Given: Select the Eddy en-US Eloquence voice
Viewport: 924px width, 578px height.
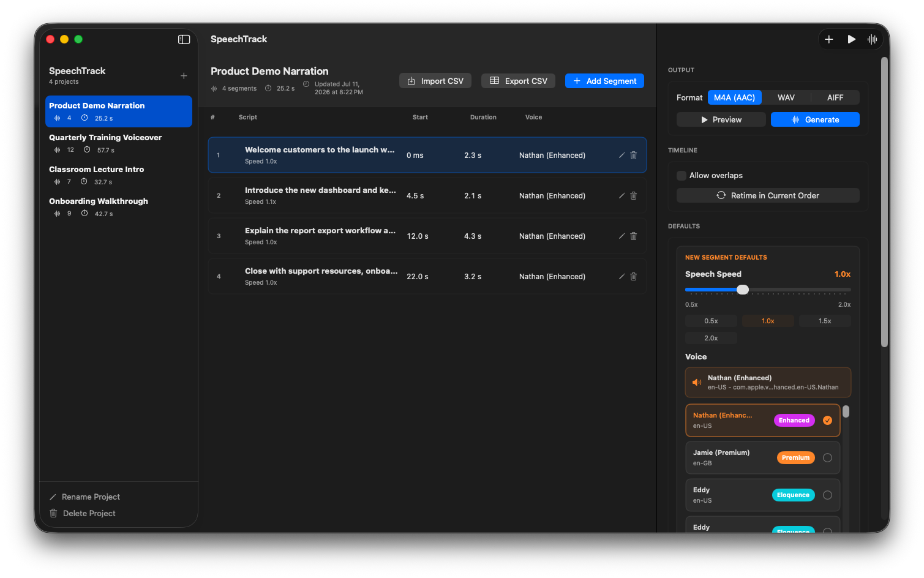Looking at the screenshot, I should click(x=762, y=495).
